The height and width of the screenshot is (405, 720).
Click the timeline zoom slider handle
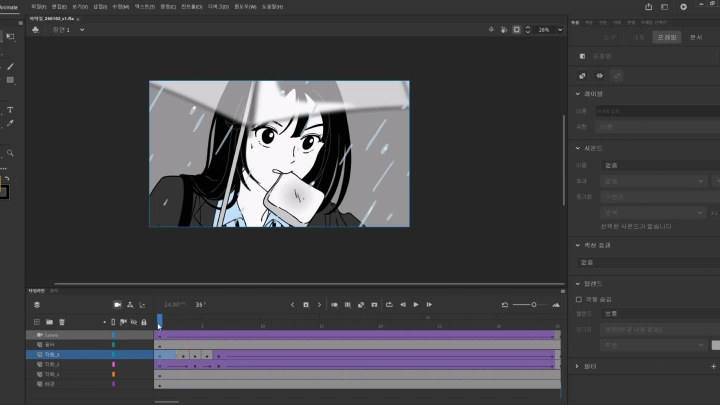click(534, 304)
